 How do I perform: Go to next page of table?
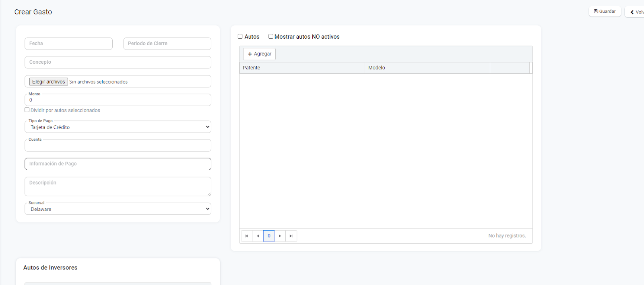(280, 236)
